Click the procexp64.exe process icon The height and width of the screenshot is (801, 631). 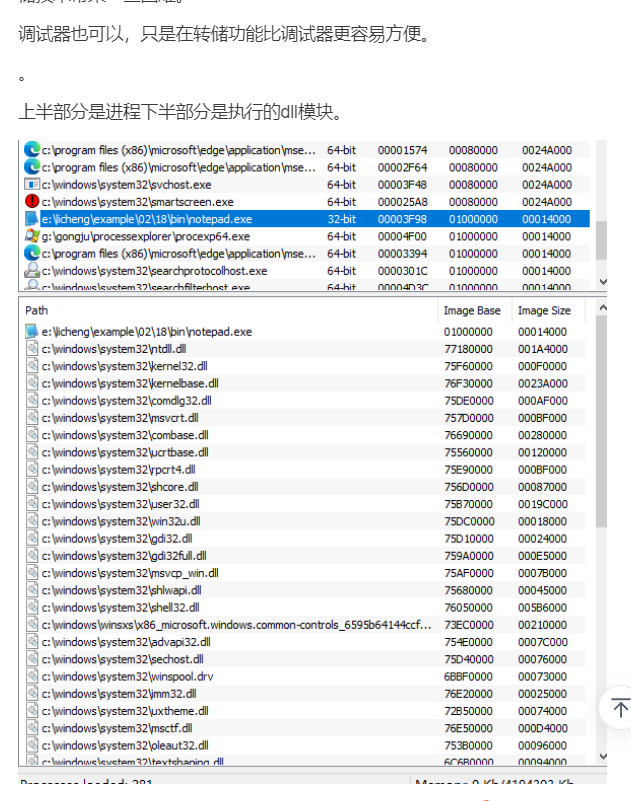32,236
